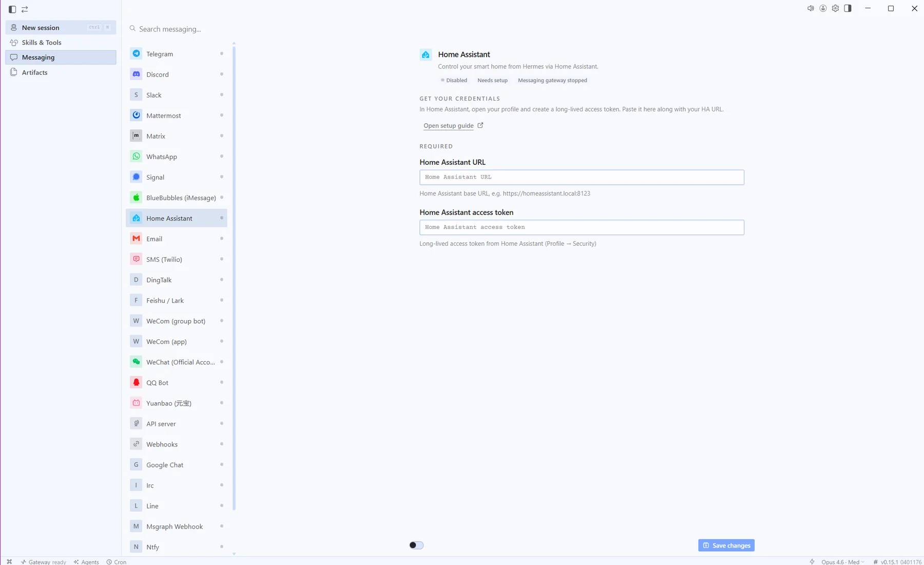The width and height of the screenshot is (924, 565).
Task: Select the BlueBubbles (iMessage) apple icon
Action: click(136, 197)
